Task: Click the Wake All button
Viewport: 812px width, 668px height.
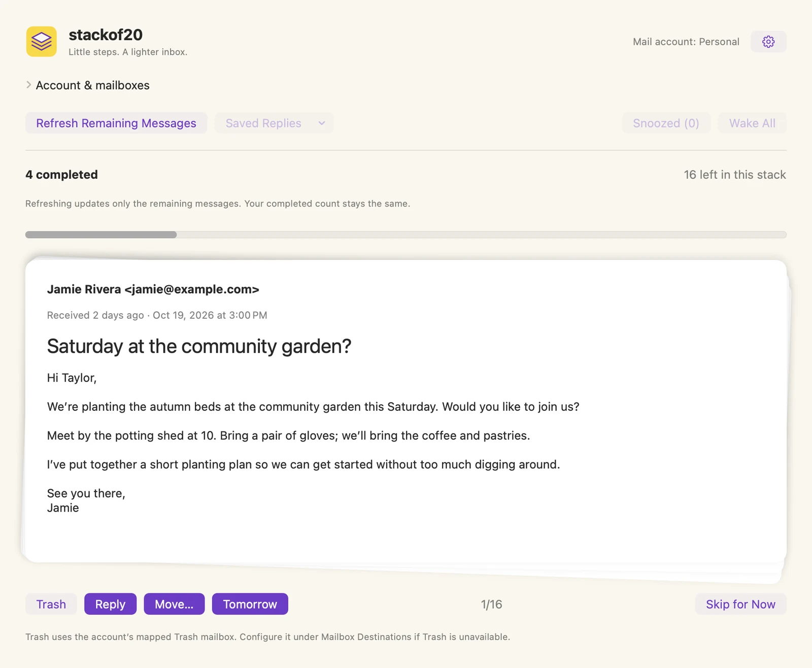Action: pyautogui.click(x=752, y=123)
